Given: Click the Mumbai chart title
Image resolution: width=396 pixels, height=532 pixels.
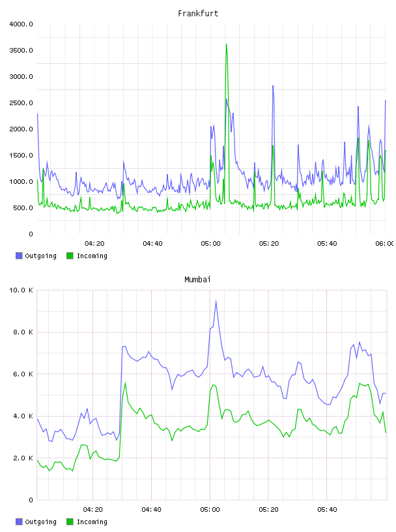Looking at the screenshot, I should click(x=197, y=280).
